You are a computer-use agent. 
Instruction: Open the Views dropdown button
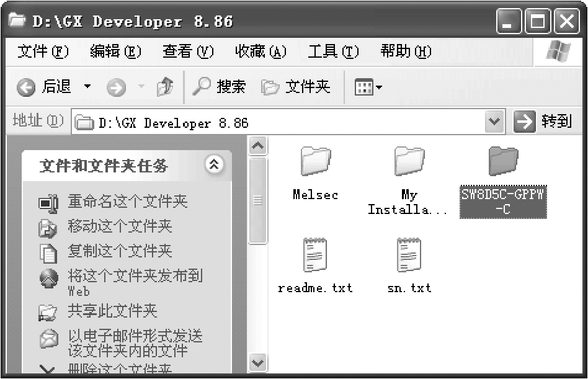[x=368, y=87]
